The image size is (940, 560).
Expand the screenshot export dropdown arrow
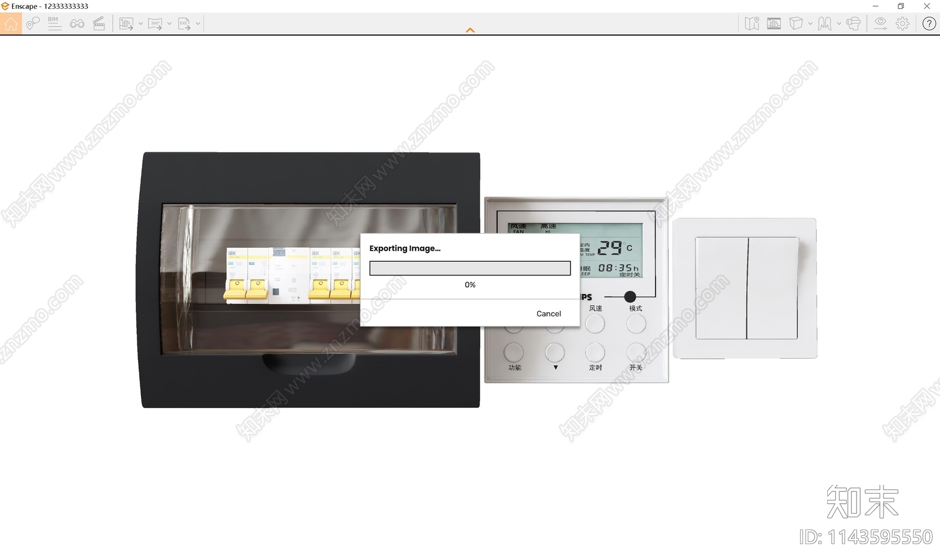point(140,23)
